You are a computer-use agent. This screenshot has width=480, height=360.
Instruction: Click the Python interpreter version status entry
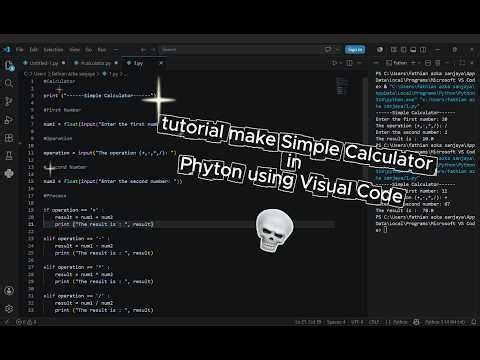445,322
